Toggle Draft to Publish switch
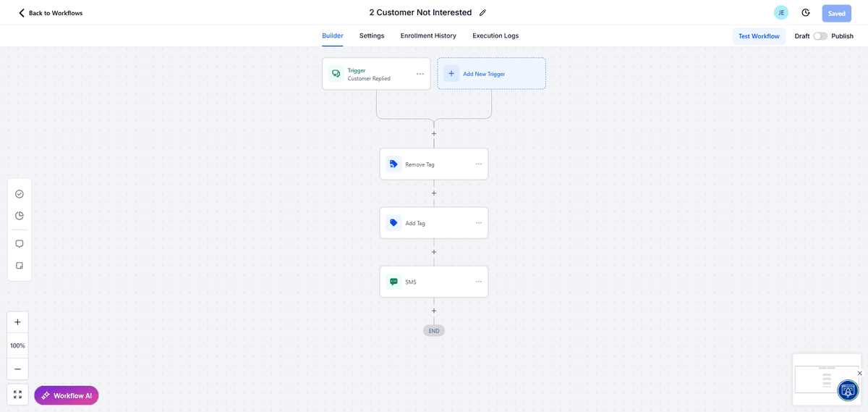The width and height of the screenshot is (868, 412). point(820,36)
